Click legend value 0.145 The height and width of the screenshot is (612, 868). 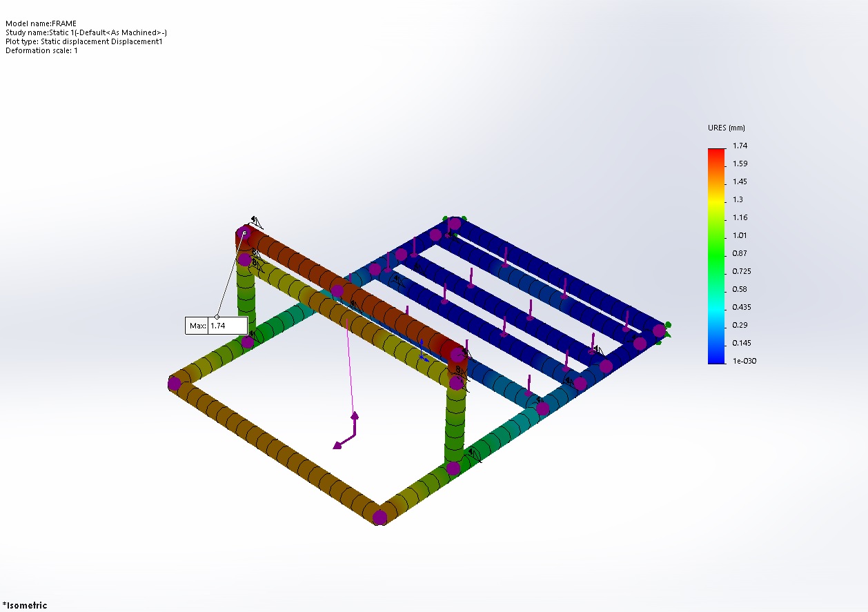pyautogui.click(x=742, y=343)
